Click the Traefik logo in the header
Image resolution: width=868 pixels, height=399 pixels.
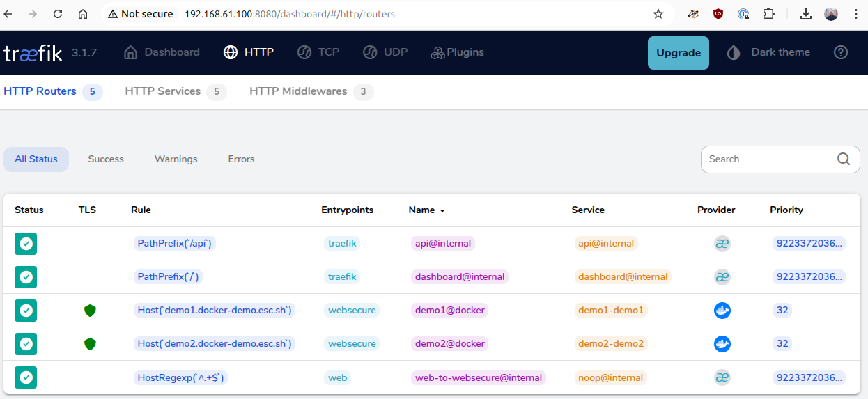[x=33, y=53]
